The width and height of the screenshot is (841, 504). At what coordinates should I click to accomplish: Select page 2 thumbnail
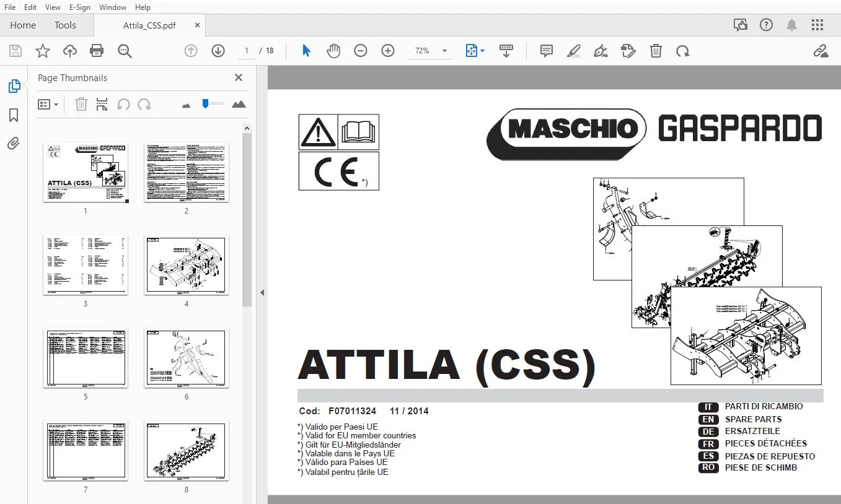187,173
